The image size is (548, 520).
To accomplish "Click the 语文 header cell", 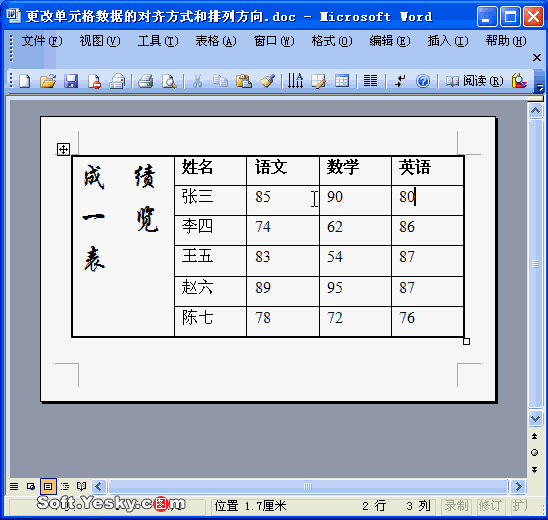I will pos(283,171).
